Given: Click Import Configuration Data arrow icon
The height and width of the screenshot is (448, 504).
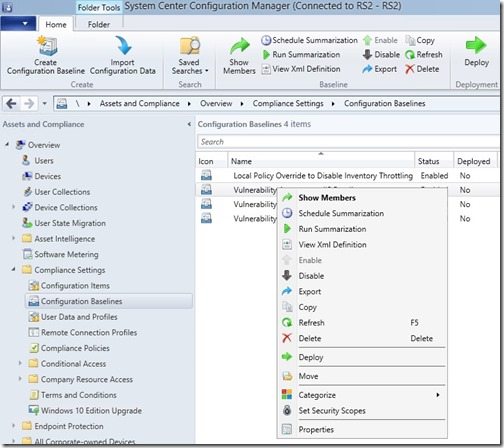Looking at the screenshot, I should (123, 46).
